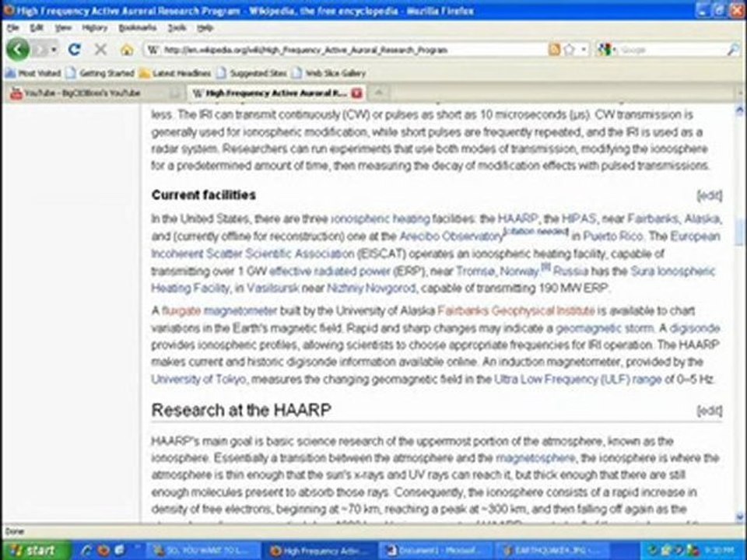Launch Internet Explorer from Quick Launch
Screen dimensions: 747x560
point(86,551)
